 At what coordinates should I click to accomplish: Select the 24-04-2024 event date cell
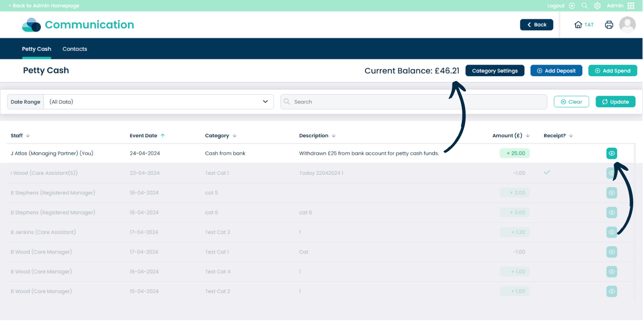tap(145, 153)
